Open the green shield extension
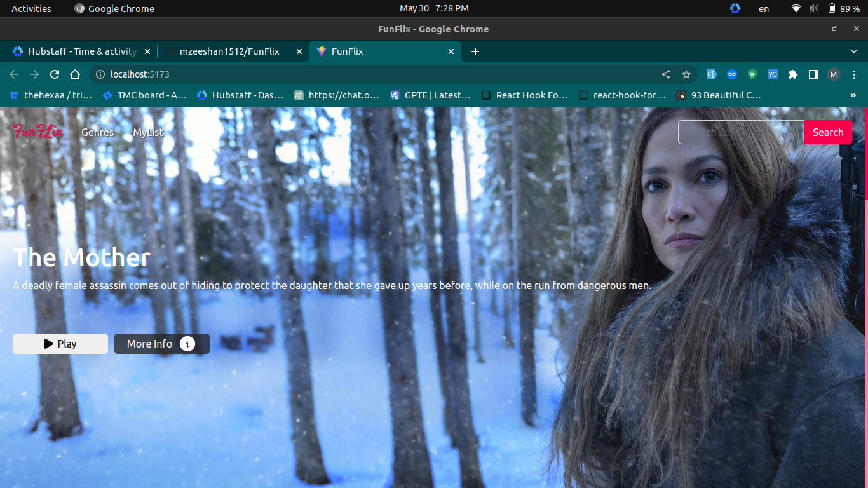 pos(752,74)
